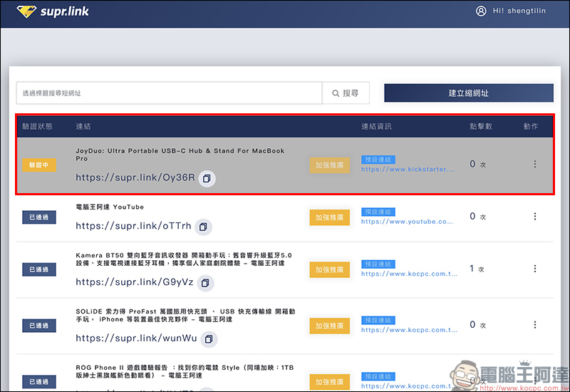Open the actions menu for the JoyDuo row
The width and height of the screenshot is (570, 392).
(535, 164)
